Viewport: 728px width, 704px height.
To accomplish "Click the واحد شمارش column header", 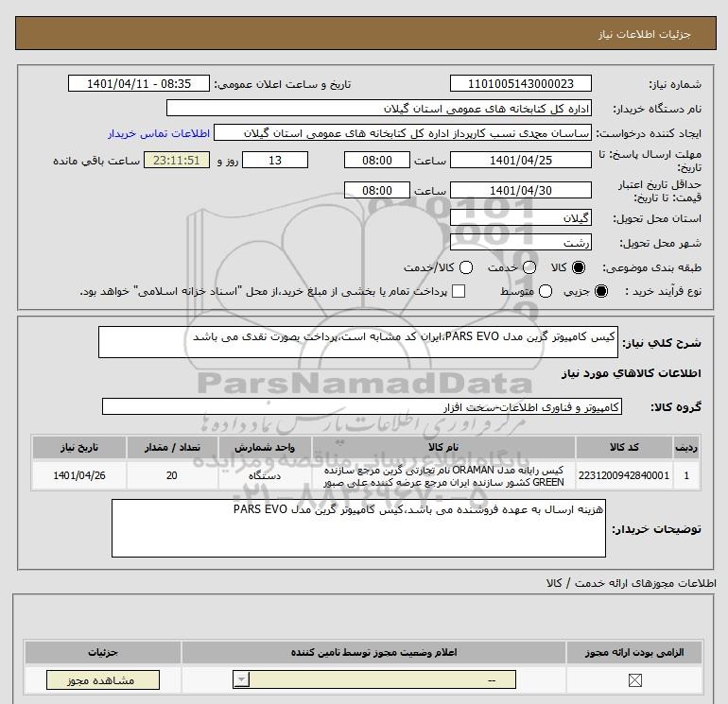I will (x=265, y=447).
